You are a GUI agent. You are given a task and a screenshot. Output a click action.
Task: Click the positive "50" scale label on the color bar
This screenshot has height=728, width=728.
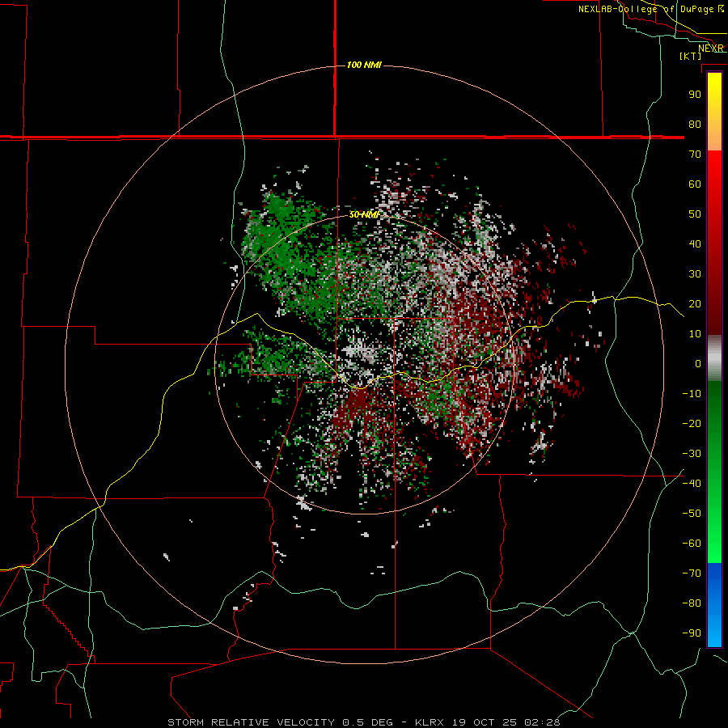(x=695, y=214)
